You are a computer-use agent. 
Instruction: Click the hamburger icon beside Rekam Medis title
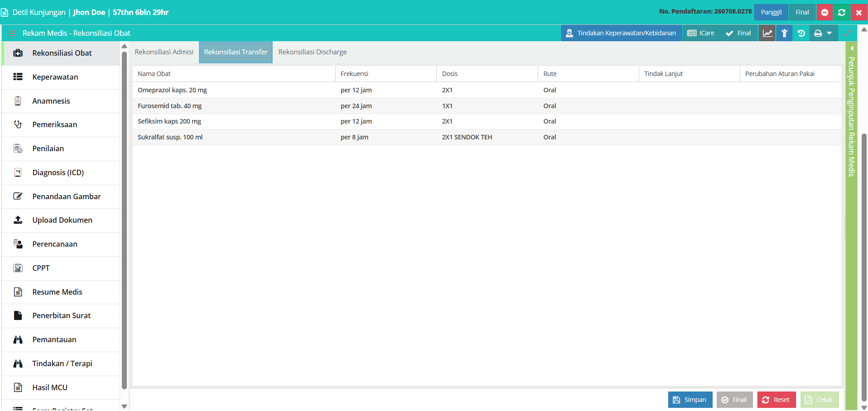[x=13, y=33]
